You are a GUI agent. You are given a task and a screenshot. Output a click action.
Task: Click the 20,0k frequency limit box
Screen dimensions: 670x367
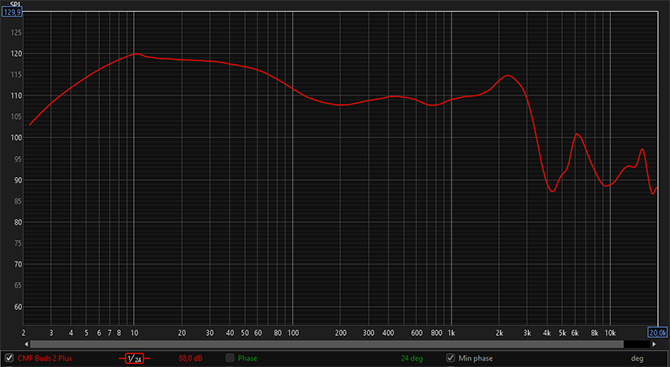pos(658,332)
